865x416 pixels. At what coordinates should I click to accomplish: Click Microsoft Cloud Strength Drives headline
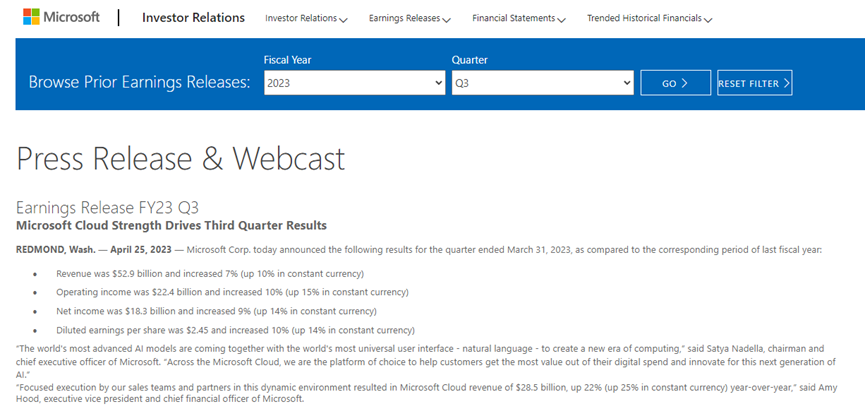(172, 225)
